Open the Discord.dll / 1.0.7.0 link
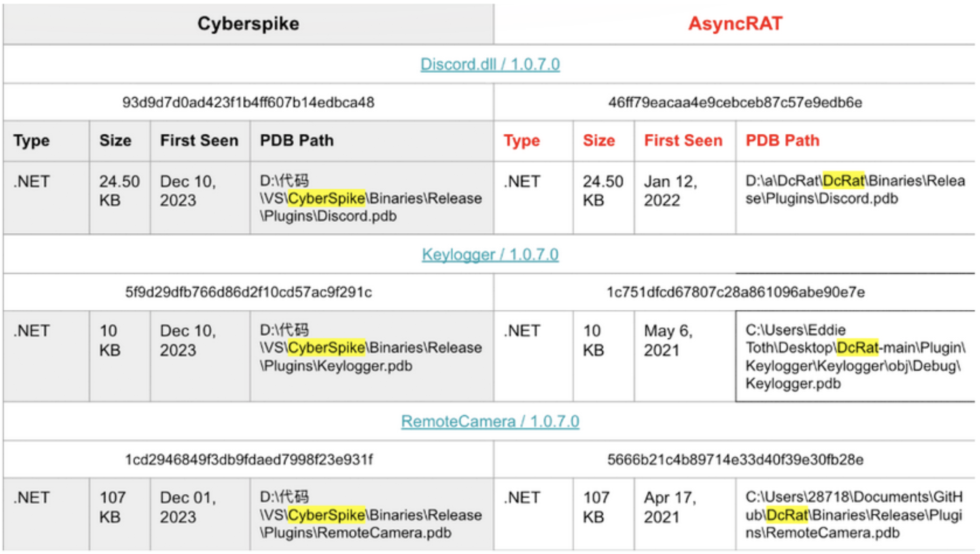Image resolution: width=980 pixels, height=554 pixels. [490, 64]
